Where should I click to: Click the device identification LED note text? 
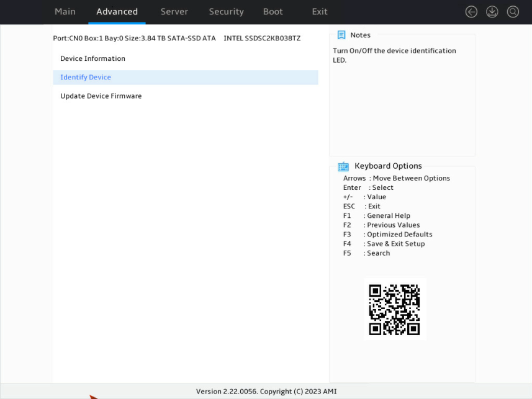tap(394, 55)
